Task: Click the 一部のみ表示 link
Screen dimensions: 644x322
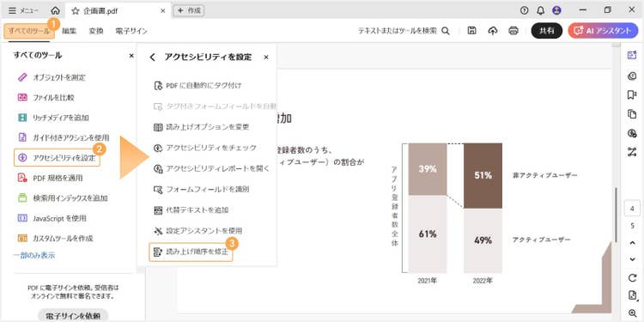Action: coord(34,256)
